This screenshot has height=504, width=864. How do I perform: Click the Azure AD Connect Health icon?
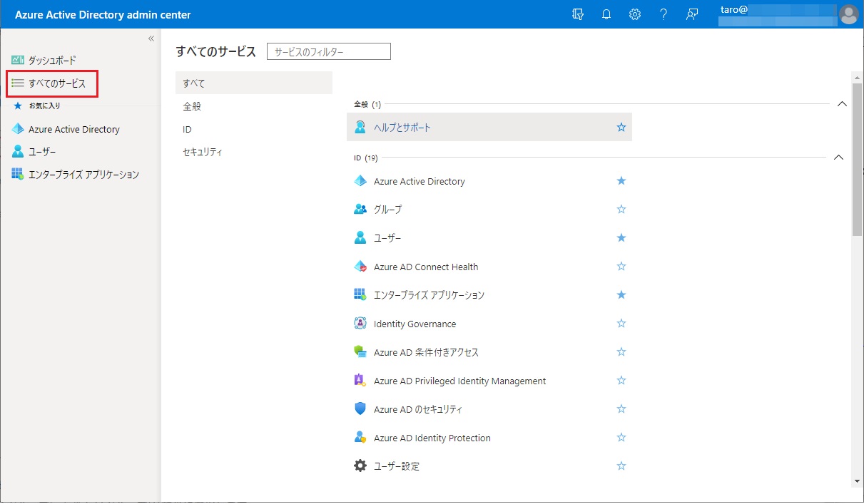coord(360,267)
